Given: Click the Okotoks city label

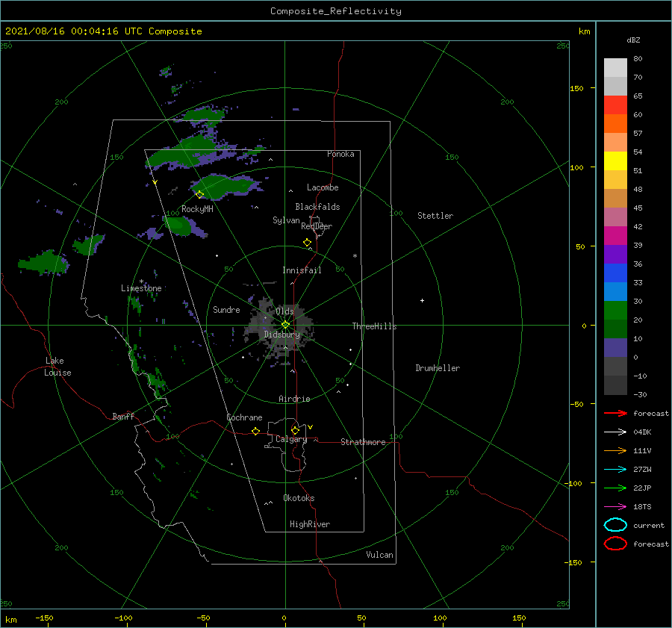Looking at the screenshot, I should tap(299, 498).
